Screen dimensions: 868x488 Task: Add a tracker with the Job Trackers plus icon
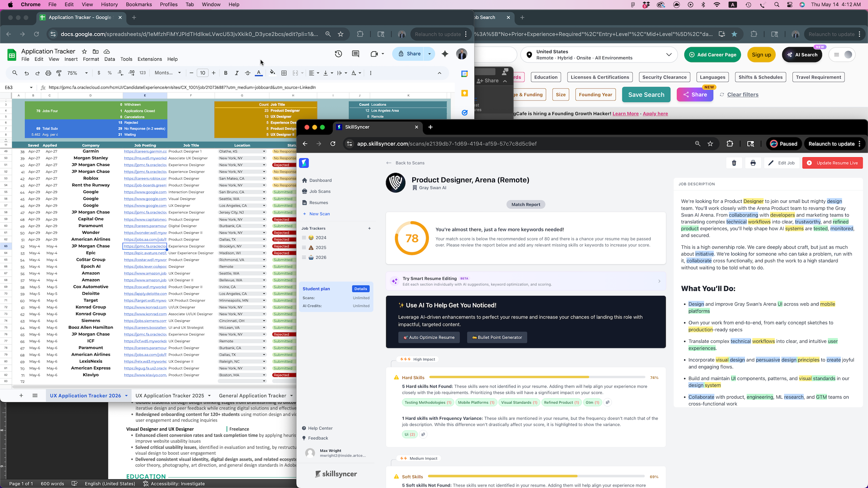coord(369,228)
